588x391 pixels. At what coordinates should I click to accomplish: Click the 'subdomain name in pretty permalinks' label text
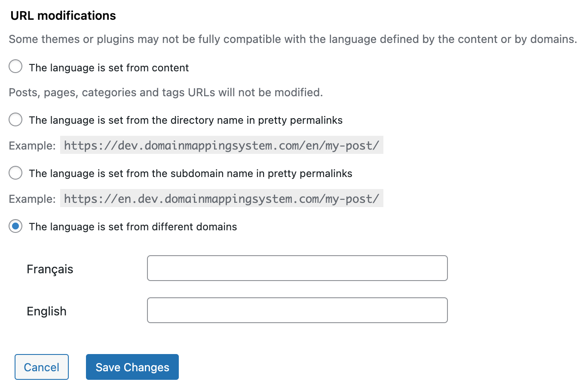pos(190,174)
